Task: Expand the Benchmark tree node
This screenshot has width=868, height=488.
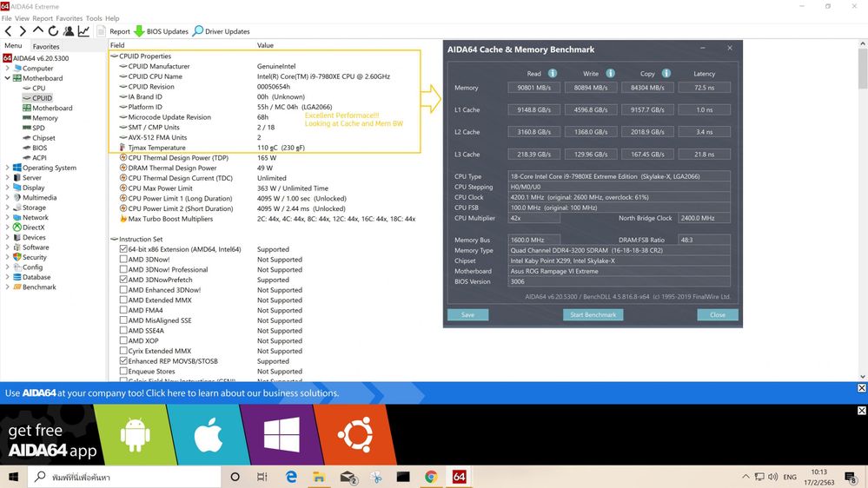Action: pos(8,287)
